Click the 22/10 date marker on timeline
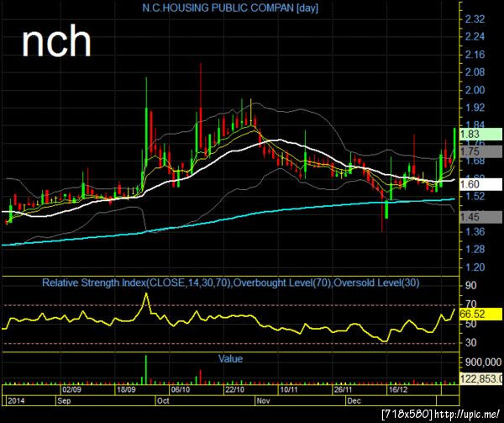The height and width of the screenshot is (423, 504). [234, 390]
